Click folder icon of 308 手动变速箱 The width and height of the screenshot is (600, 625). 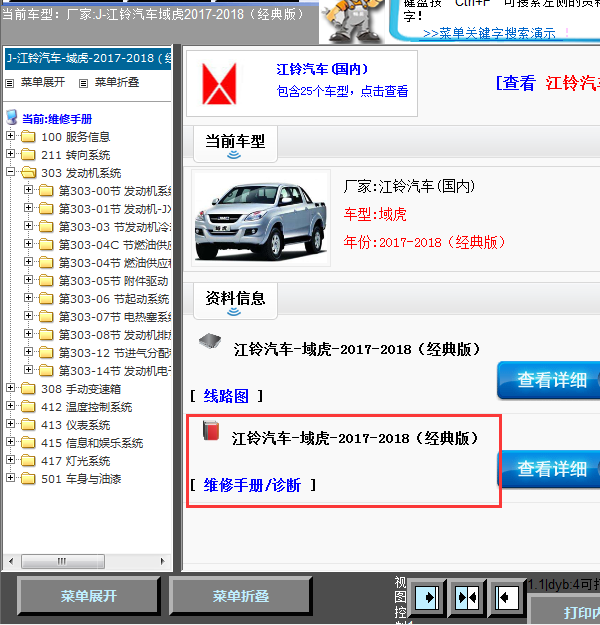tap(28, 389)
